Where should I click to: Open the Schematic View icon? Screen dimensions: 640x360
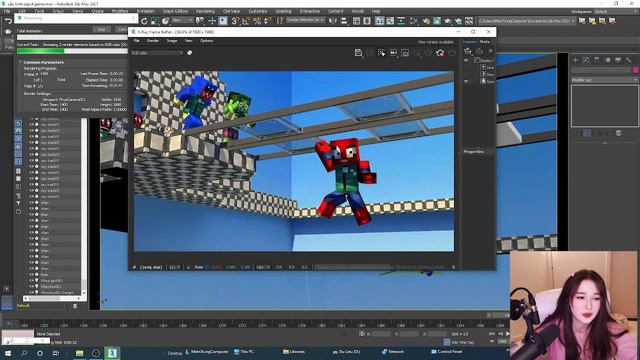[x=401, y=20]
